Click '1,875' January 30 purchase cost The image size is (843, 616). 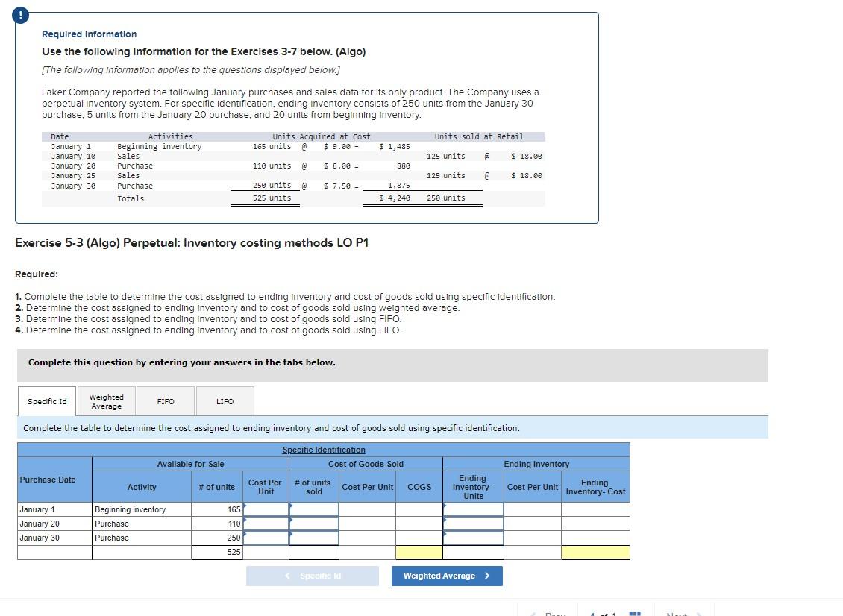pos(399,186)
